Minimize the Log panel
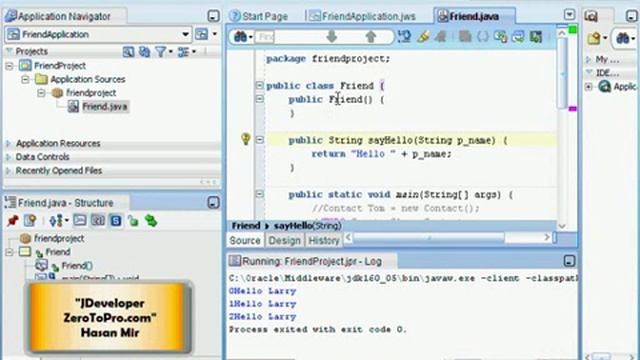640x360 pixels. point(569,261)
